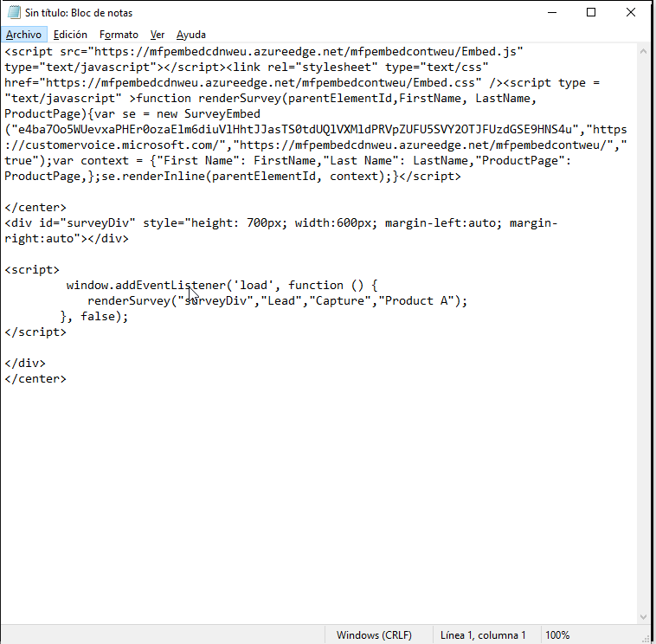This screenshot has width=656, height=644.
Task: Click the 100% zoom status entry
Action: point(557,634)
